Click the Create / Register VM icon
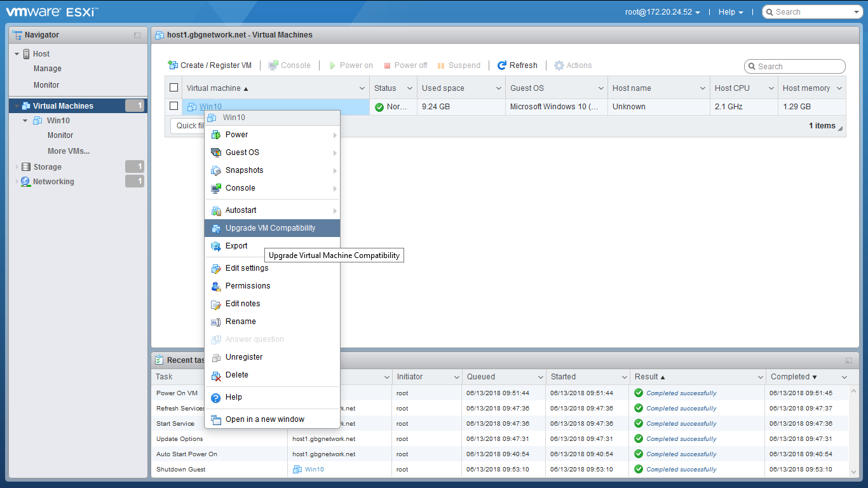 (173, 65)
